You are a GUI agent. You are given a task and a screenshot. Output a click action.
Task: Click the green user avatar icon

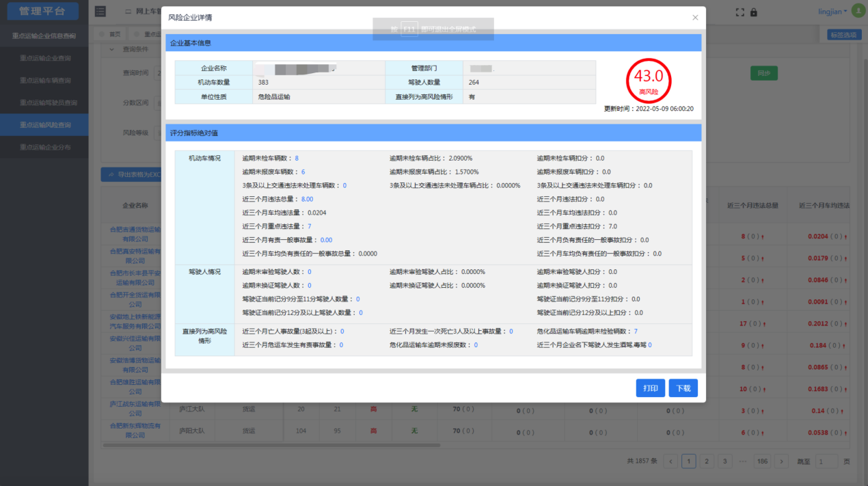click(x=858, y=12)
